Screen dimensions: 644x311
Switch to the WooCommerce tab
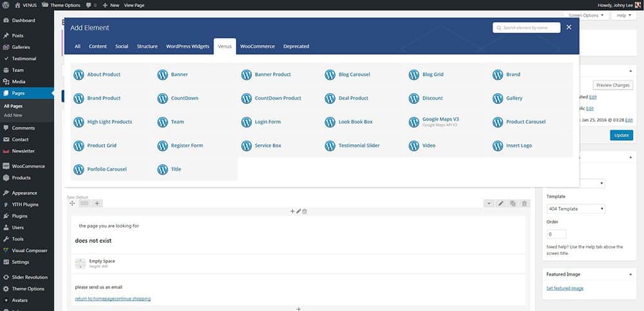258,46
